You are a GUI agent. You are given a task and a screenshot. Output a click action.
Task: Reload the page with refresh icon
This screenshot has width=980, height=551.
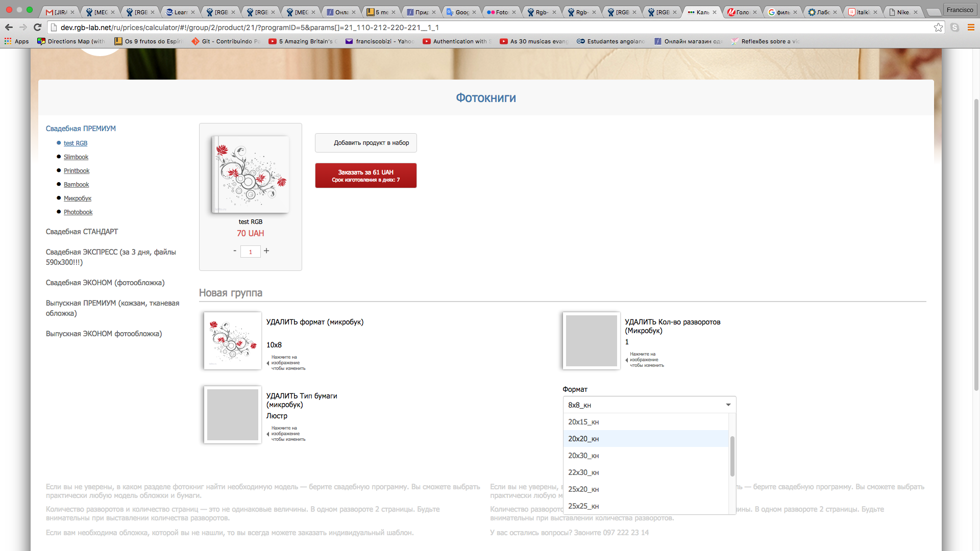point(37,28)
